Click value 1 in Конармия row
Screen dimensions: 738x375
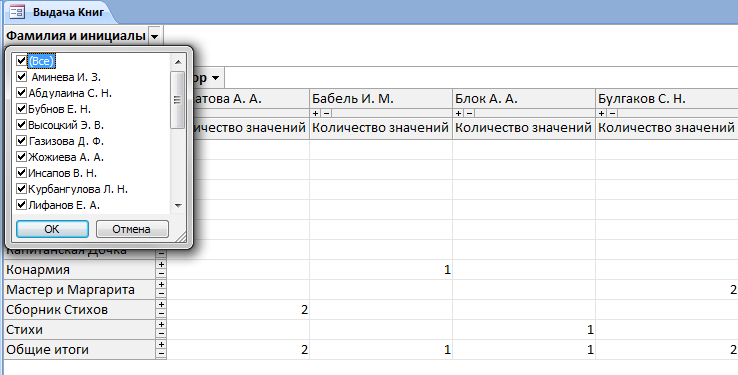(x=447, y=270)
